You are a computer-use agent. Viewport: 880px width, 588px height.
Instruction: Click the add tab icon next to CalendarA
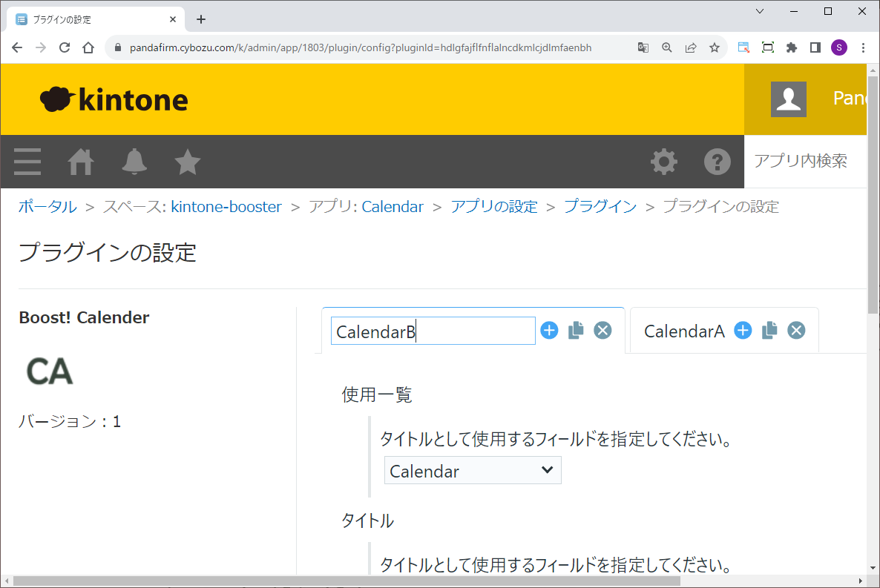[743, 331]
